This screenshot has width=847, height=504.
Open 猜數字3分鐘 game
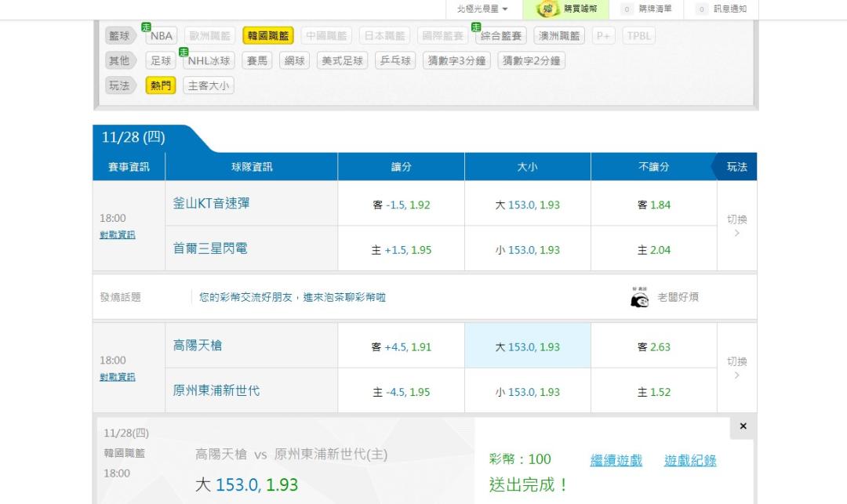click(457, 60)
